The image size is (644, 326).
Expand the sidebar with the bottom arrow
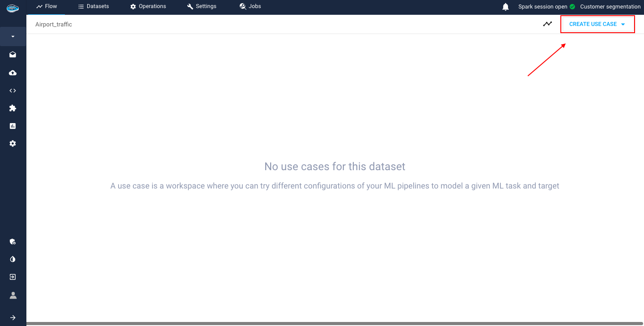[13, 317]
